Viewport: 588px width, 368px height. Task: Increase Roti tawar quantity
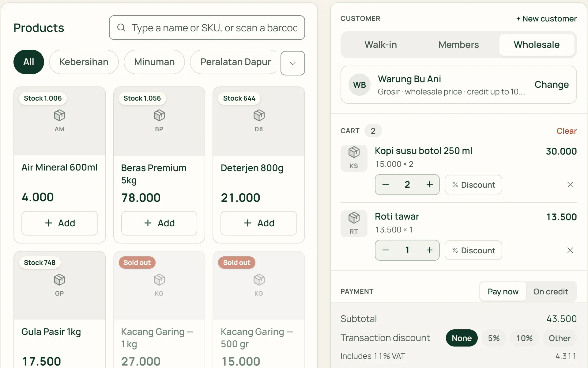click(x=429, y=250)
